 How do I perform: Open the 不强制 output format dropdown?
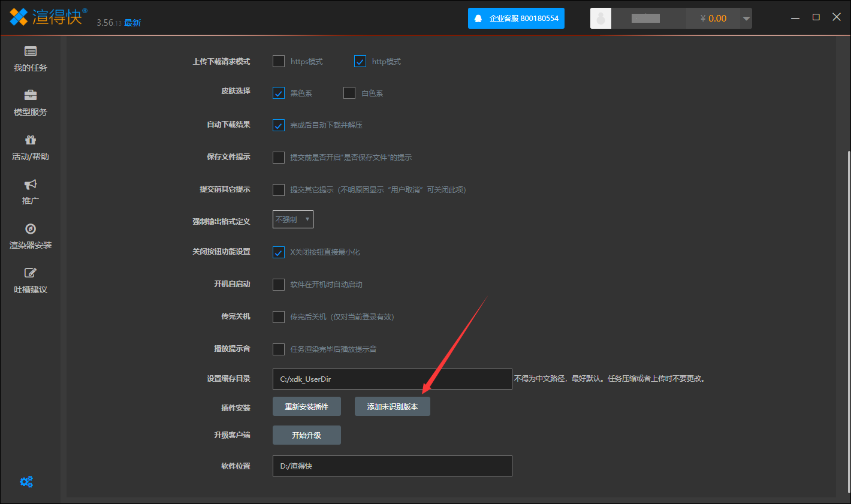pos(293,219)
